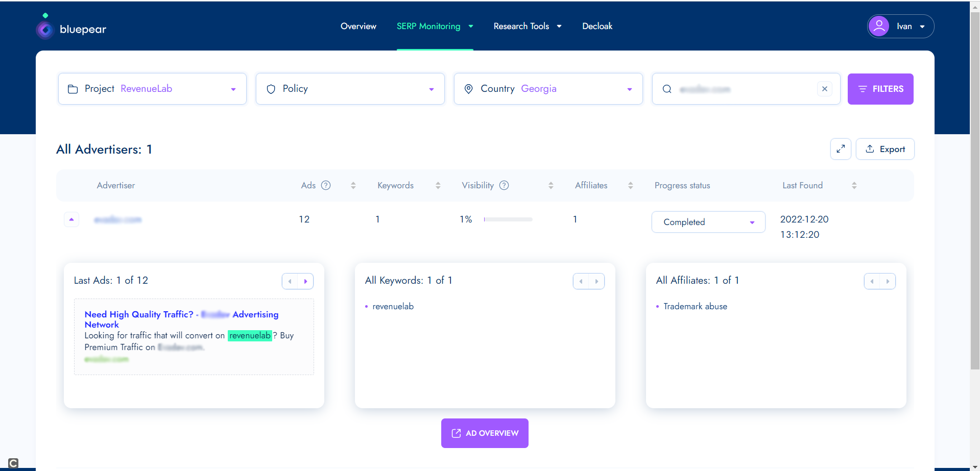
Task: Collapse the advertiser row details
Action: (71, 219)
